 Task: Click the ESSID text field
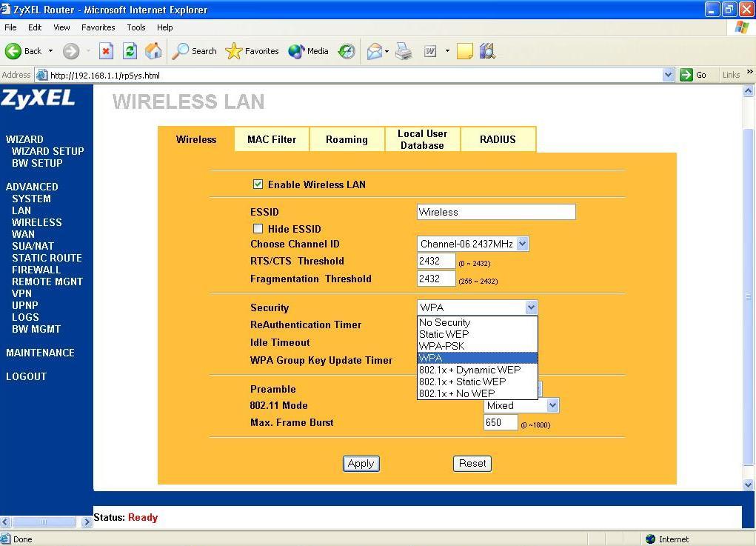(496, 212)
